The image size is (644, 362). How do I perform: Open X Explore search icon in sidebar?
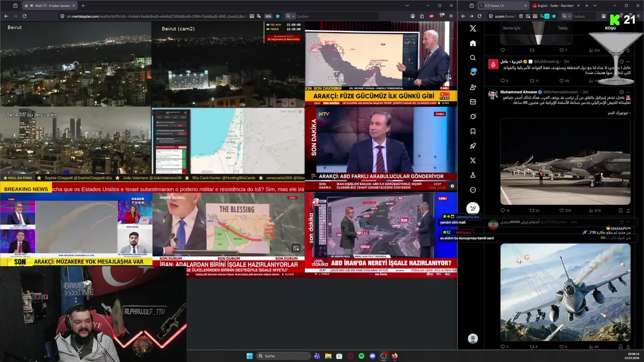472,58
